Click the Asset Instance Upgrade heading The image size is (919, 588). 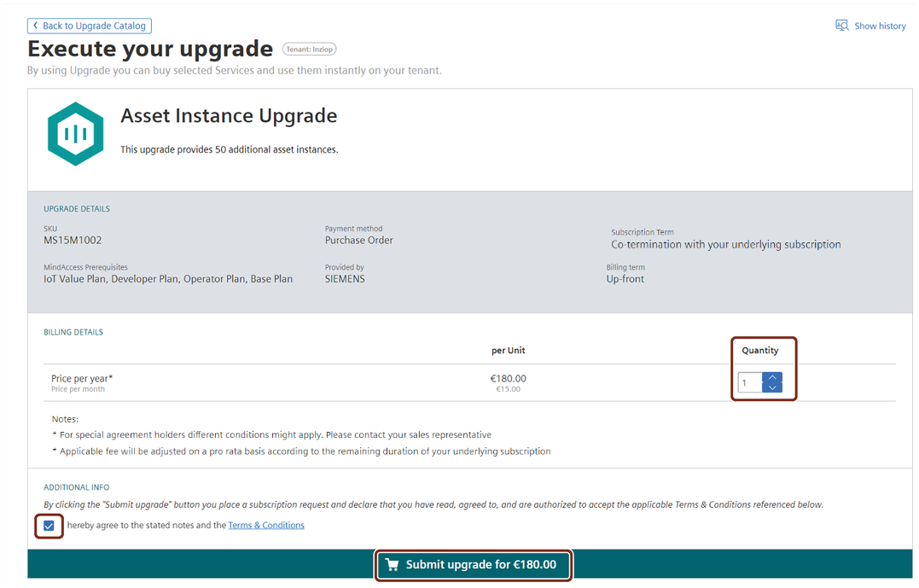point(229,116)
